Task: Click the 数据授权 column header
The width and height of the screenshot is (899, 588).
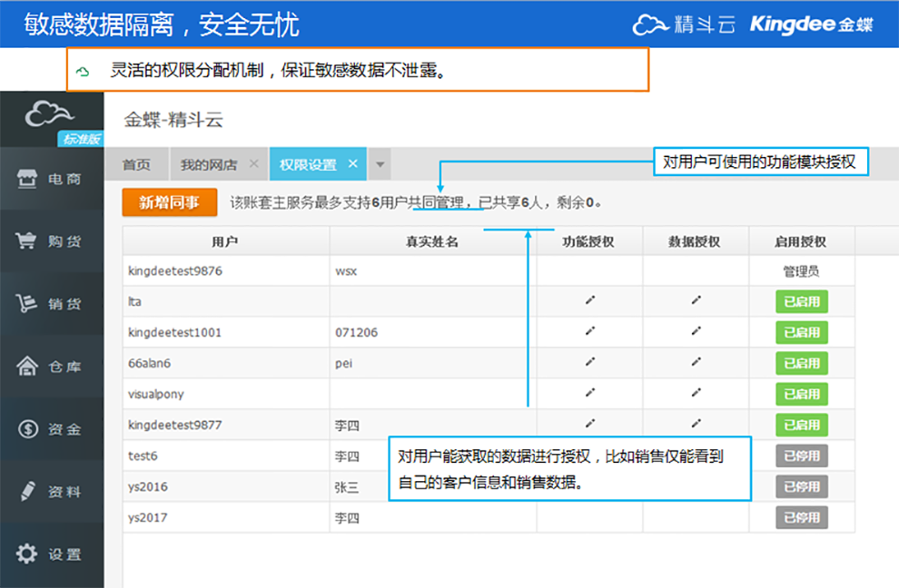Action: (x=695, y=241)
